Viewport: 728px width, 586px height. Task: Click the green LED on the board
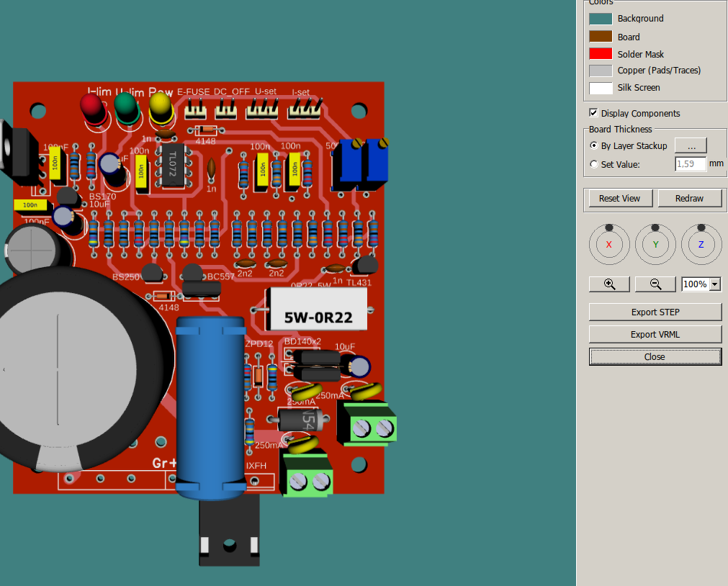(127, 108)
